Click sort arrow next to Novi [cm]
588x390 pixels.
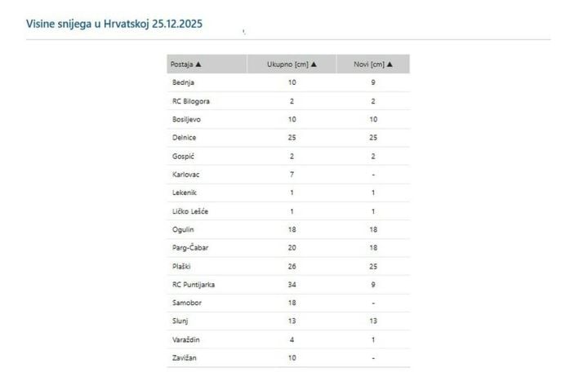click(x=390, y=64)
